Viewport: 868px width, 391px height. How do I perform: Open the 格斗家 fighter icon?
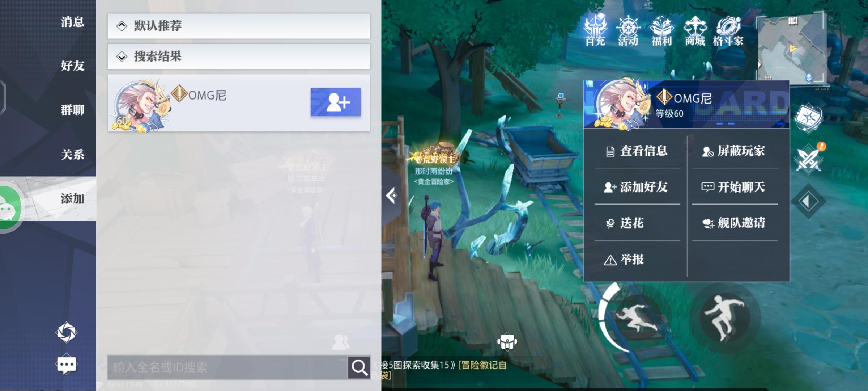(728, 30)
